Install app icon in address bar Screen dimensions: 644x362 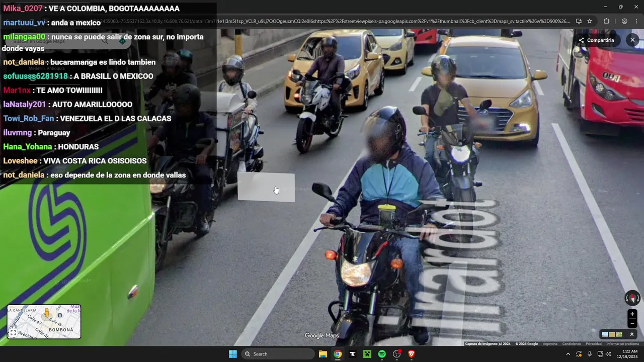coord(579,21)
